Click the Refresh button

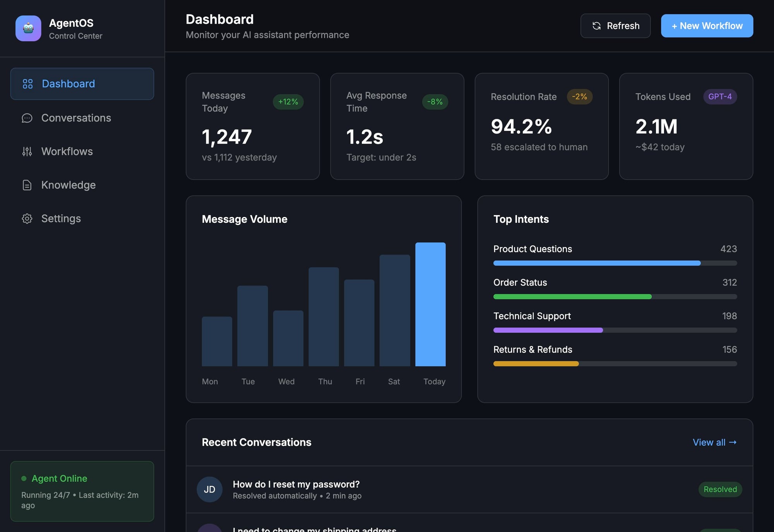(x=615, y=26)
